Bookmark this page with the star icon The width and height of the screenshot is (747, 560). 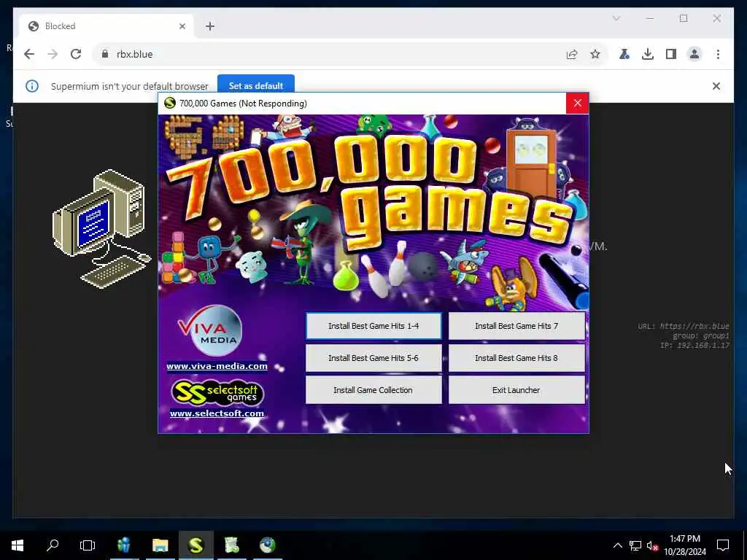click(595, 54)
